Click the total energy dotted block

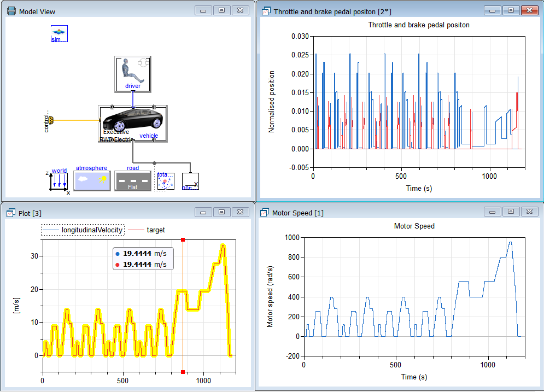point(165,182)
